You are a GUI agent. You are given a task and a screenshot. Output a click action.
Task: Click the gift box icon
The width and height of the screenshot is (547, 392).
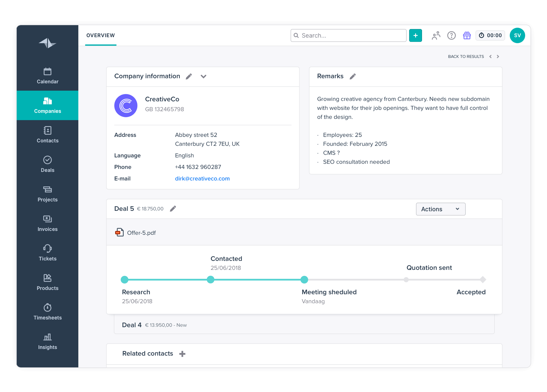point(467,36)
